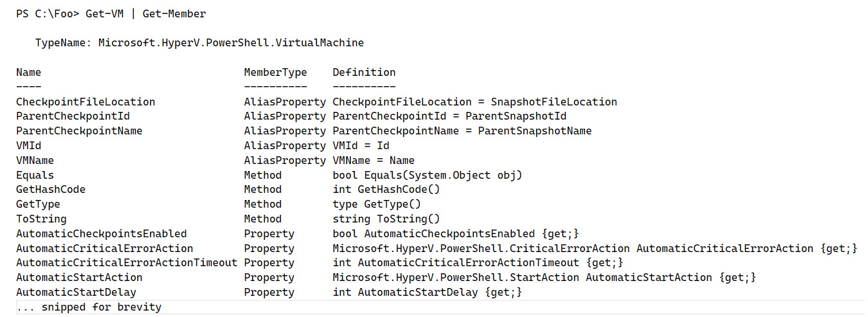Select the VMId alias property name
868x317 pixels.
(28, 145)
